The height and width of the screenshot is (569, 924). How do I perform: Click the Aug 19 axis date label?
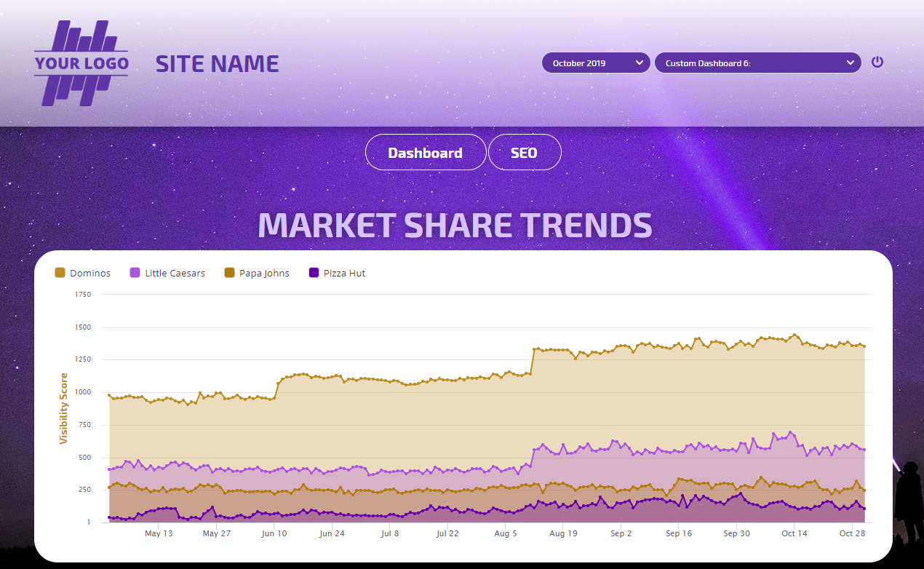coord(563,533)
